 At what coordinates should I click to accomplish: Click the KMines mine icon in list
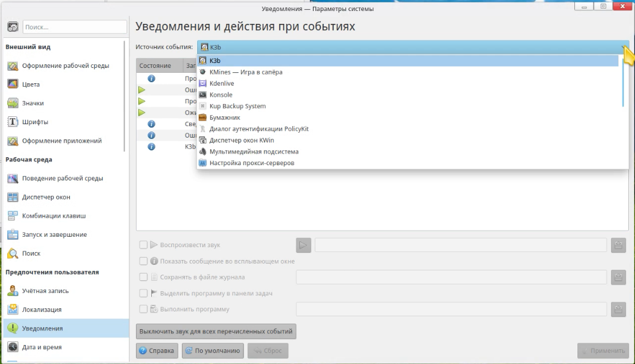(x=203, y=72)
